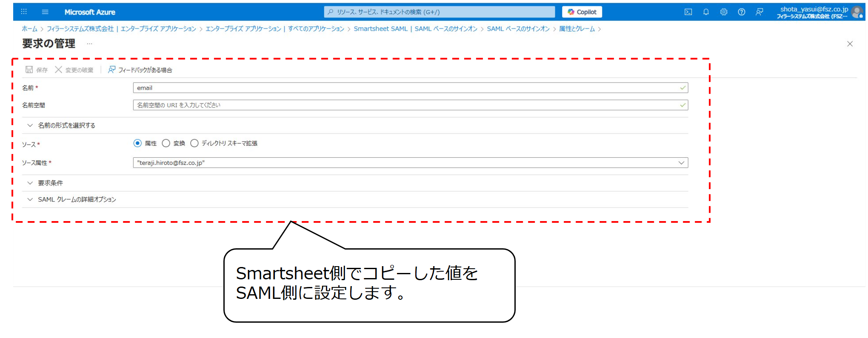This screenshot has width=868, height=338.
Task: Open フィラーシステムズ株式会社 エンタープライズ アプリケーション breadcrumb
Action: point(121,29)
